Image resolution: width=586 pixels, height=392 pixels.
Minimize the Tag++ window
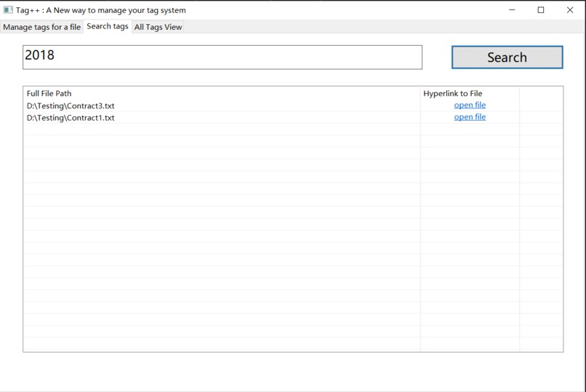pos(512,10)
